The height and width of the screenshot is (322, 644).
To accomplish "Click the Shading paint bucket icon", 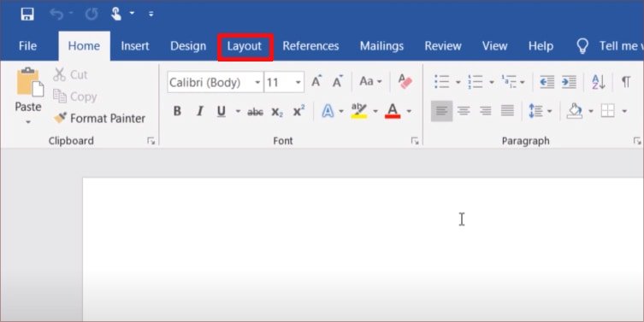I will click(575, 111).
